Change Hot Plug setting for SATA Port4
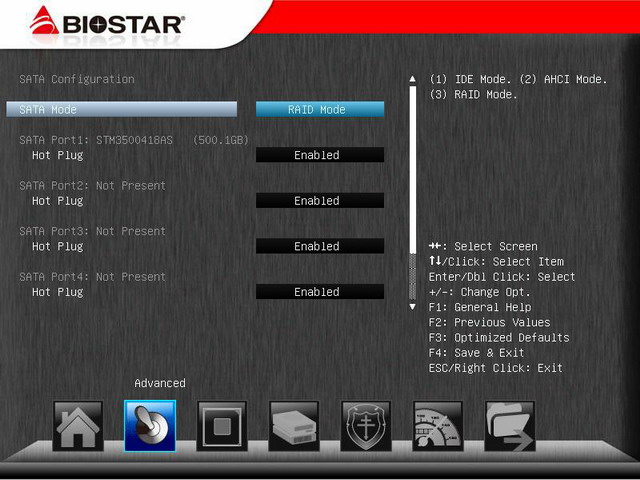The height and width of the screenshot is (480, 640). pos(320,292)
